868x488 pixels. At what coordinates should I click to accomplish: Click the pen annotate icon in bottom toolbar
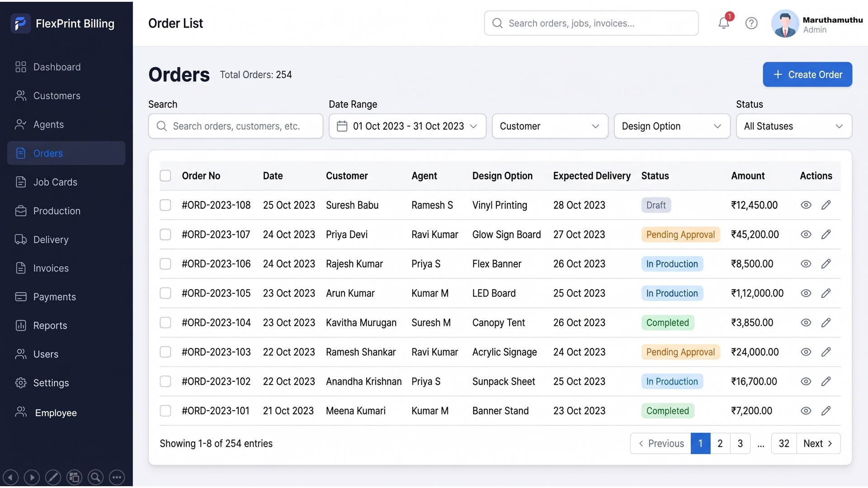pyautogui.click(x=53, y=477)
